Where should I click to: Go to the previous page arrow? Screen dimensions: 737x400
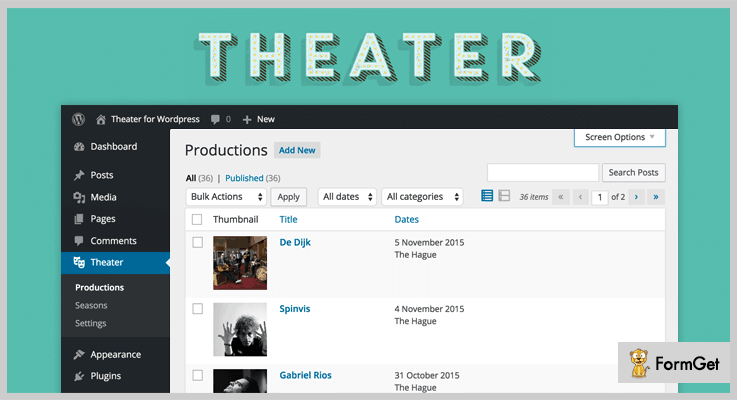tap(580, 197)
